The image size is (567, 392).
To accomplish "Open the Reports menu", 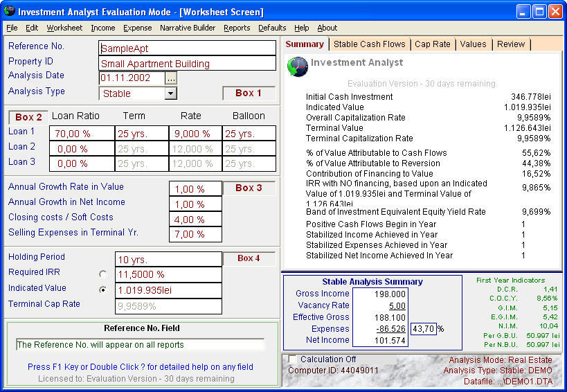I will 237,28.
